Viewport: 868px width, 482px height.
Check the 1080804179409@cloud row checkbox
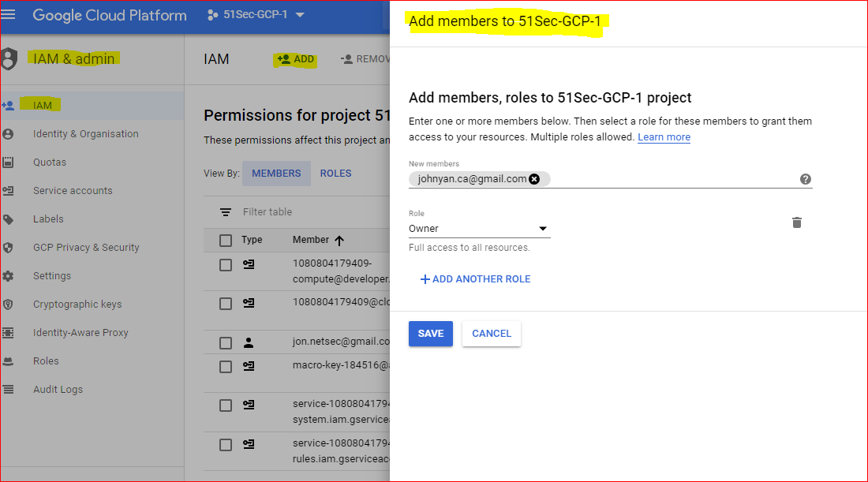point(226,304)
